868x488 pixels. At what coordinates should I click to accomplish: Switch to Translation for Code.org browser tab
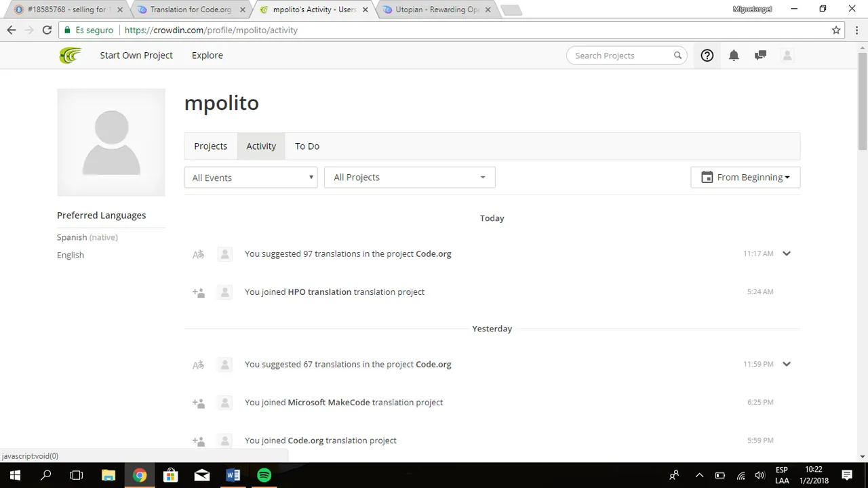(x=190, y=9)
